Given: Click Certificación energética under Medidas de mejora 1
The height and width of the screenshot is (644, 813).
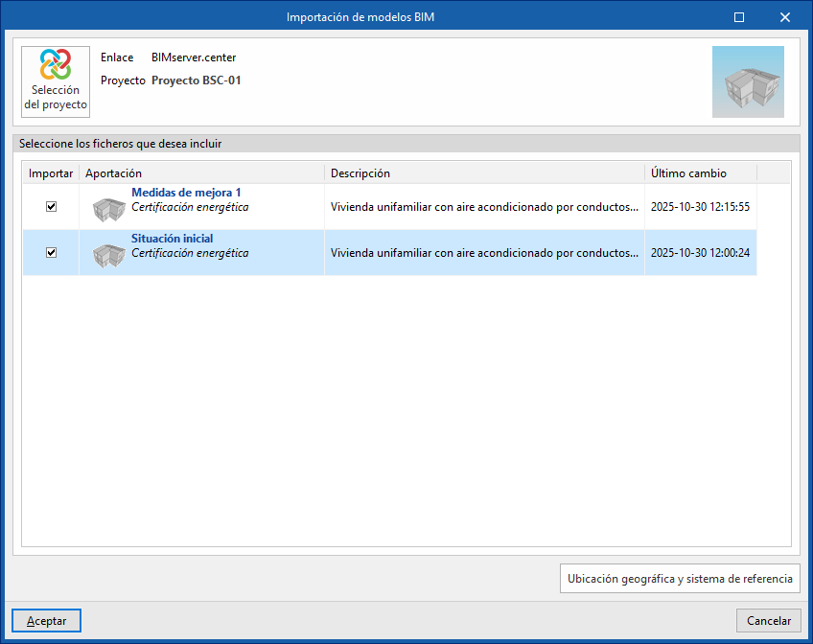Looking at the screenshot, I should click(x=190, y=207).
